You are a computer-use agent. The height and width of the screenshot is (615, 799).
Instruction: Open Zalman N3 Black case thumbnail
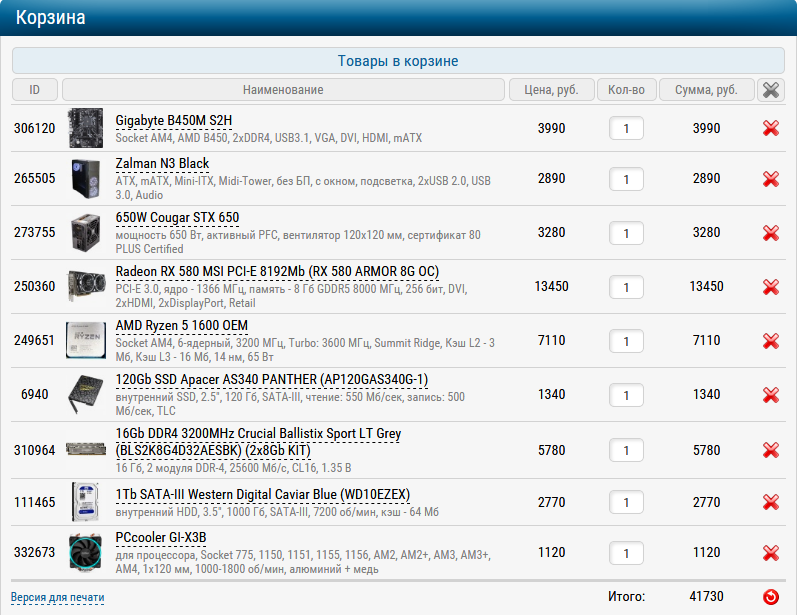[x=86, y=179]
